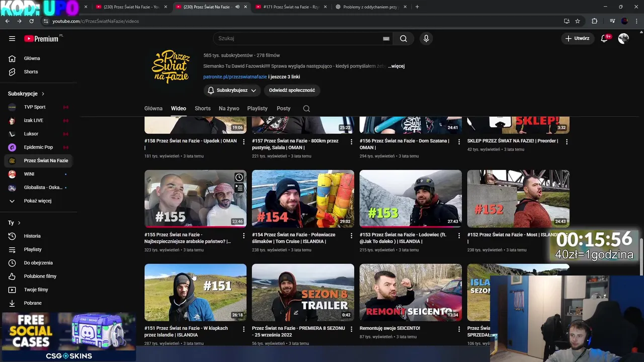Open the YouTube hamburger guide menu
This screenshot has width=644, height=362.
(x=12, y=38)
